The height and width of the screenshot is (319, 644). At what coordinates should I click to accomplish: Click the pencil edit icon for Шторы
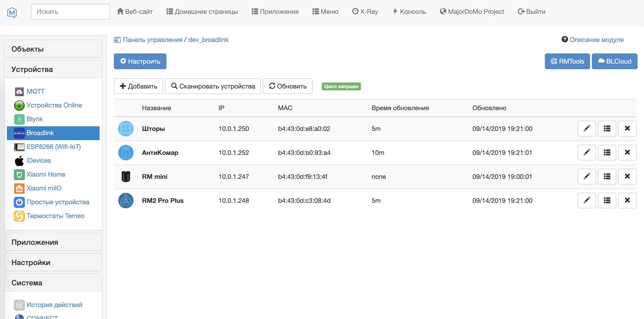[587, 129]
